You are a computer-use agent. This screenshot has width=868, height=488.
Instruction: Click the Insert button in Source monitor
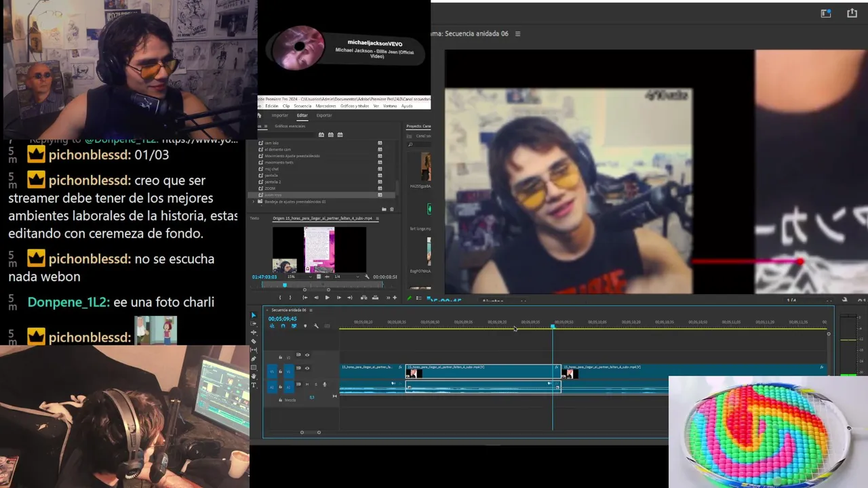click(364, 298)
